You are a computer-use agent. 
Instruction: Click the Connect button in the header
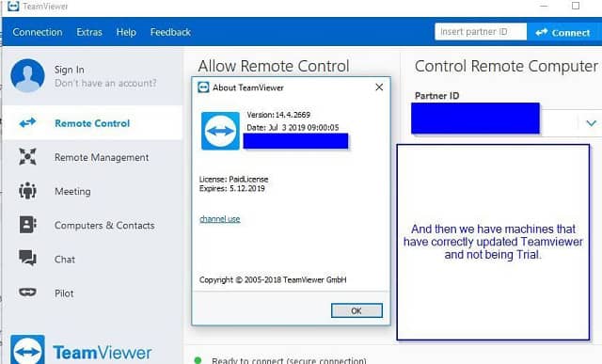tap(563, 32)
